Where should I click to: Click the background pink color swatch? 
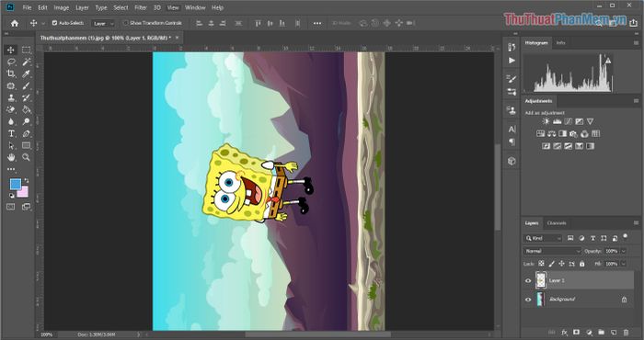point(23,192)
